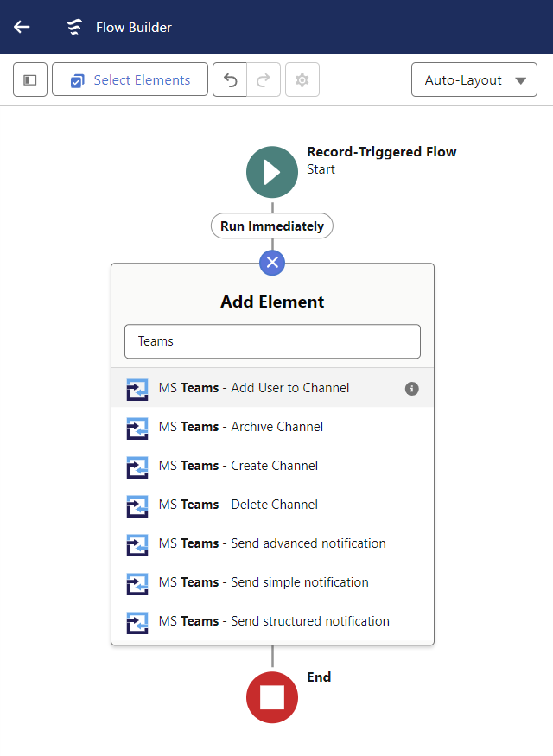Click the red End stop icon

tap(272, 697)
